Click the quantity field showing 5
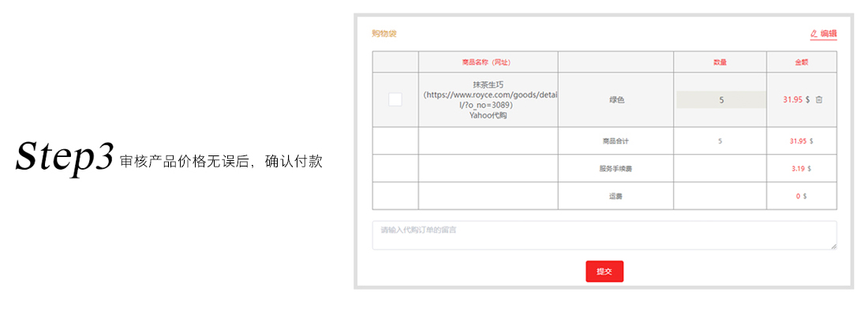Image resolution: width=868 pixels, height=318 pixels. [720, 100]
